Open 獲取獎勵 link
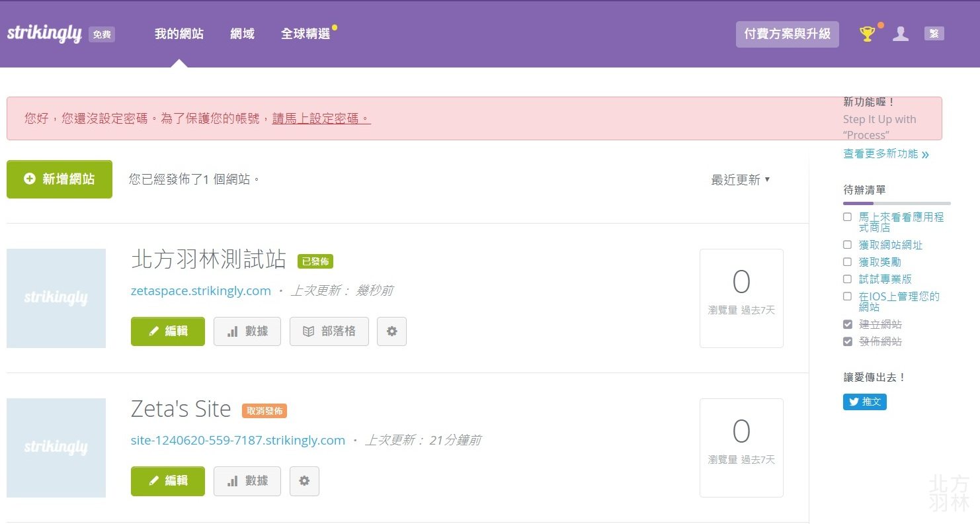980x524 pixels. click(880, 262)
